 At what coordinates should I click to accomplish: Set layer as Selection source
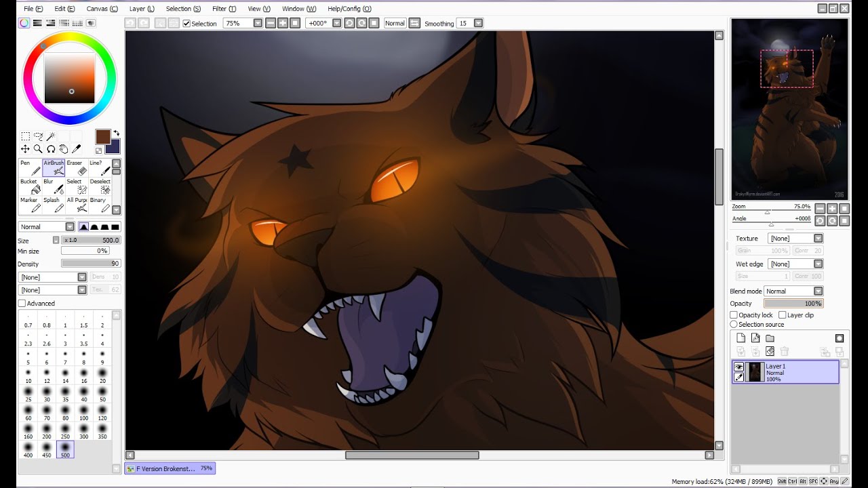coord(734,325)
